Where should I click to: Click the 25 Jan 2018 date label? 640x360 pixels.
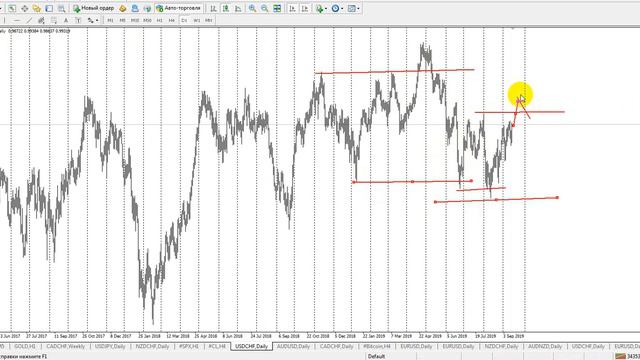(x=149, y=336)
